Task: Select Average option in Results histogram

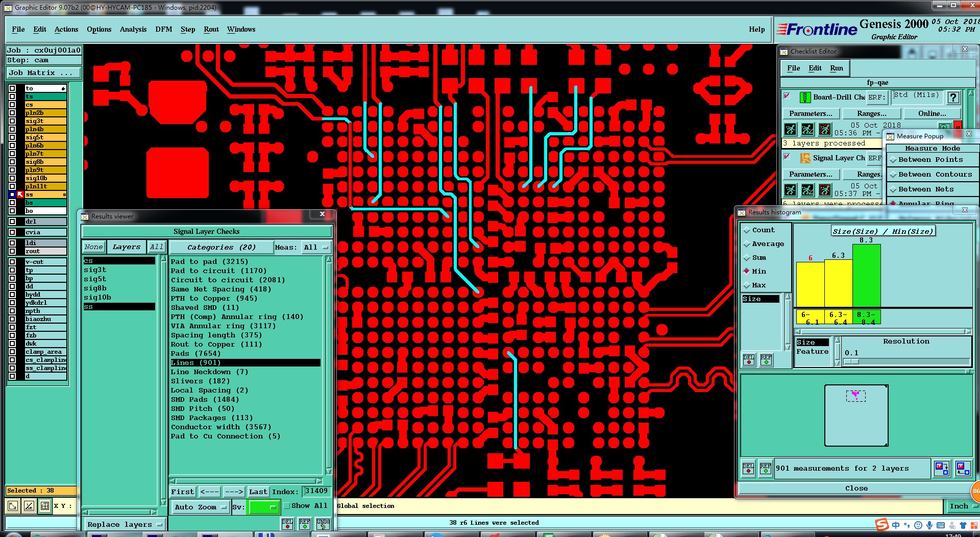Action: [x=763, y=244]
